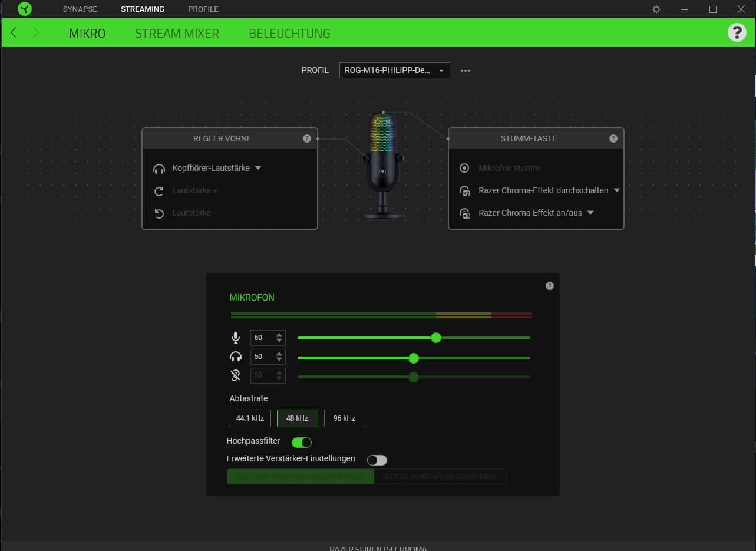Click the microphone volume slider handle
Screen dimensions: 756x551
[436, 338]
